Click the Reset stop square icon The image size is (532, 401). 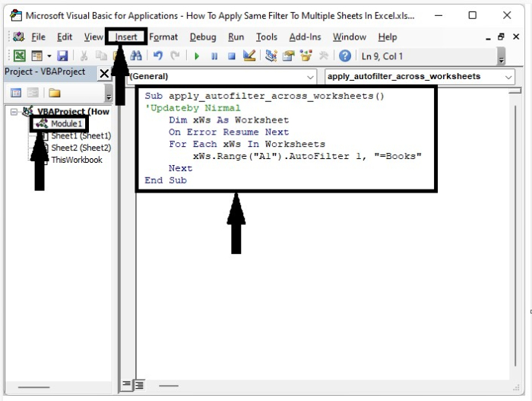232,56
